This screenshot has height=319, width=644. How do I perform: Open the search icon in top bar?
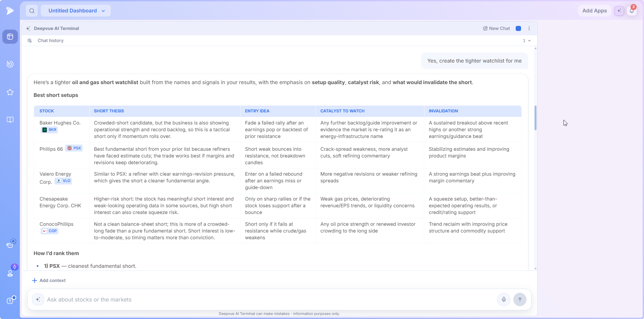[x=32, y=11]
